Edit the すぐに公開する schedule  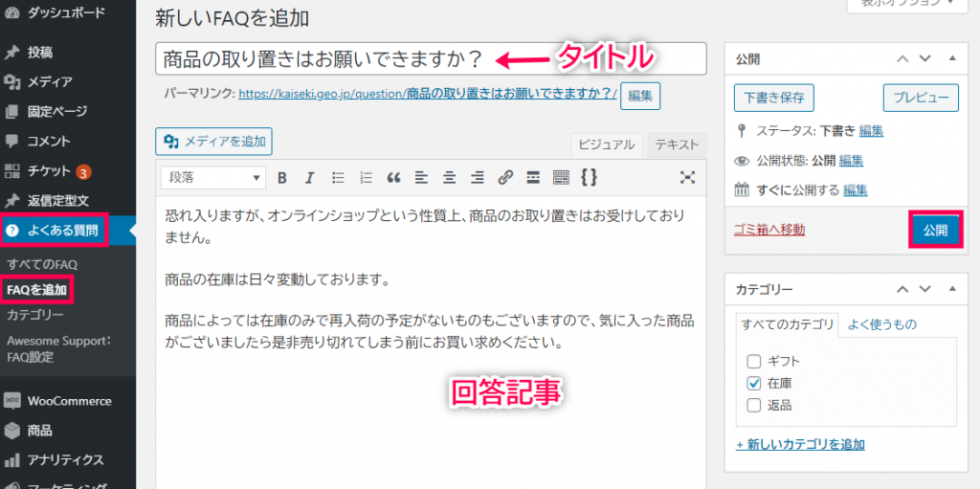(x=855, y=190)
